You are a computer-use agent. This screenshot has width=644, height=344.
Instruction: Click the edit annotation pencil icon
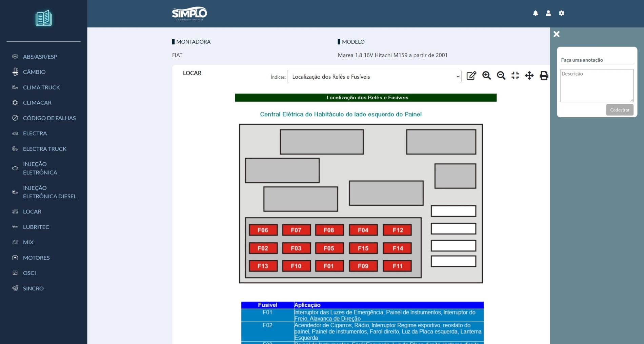471,76
